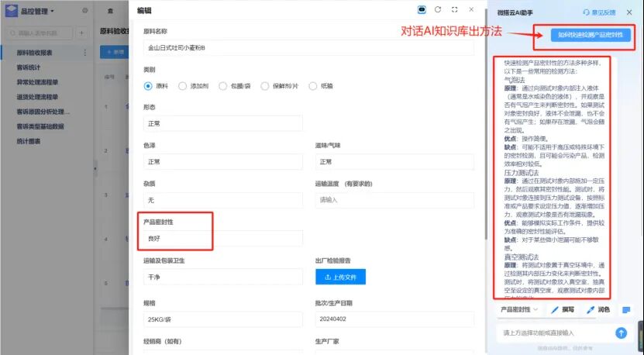Click the 运输及包装卫生 input field
This screenshot has width=644, height=355.
[x=223, y=277]
